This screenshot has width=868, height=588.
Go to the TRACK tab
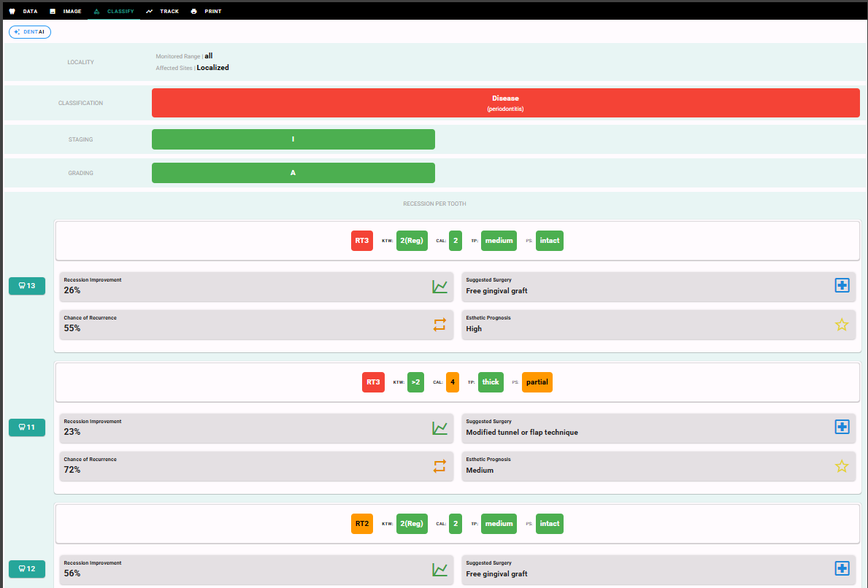[x=162, y=11]
